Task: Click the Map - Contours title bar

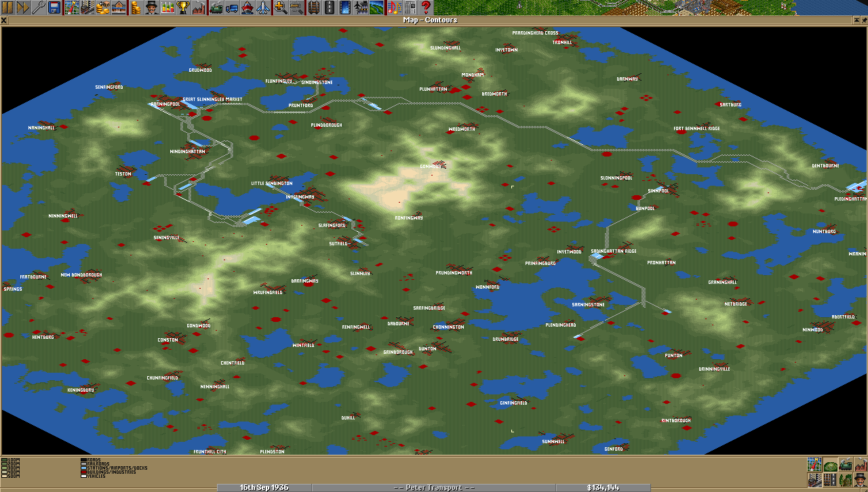Action: pos(430,20)
